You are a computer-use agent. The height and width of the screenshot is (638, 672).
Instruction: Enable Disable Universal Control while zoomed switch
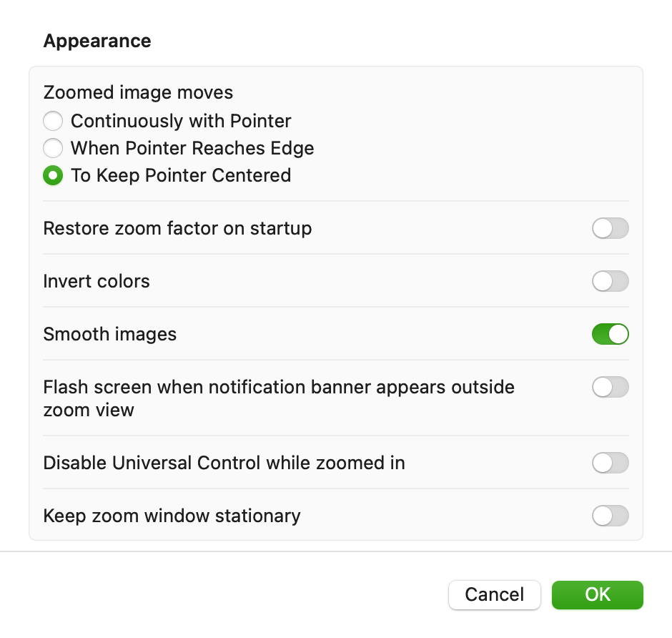[x=611, y=463]
